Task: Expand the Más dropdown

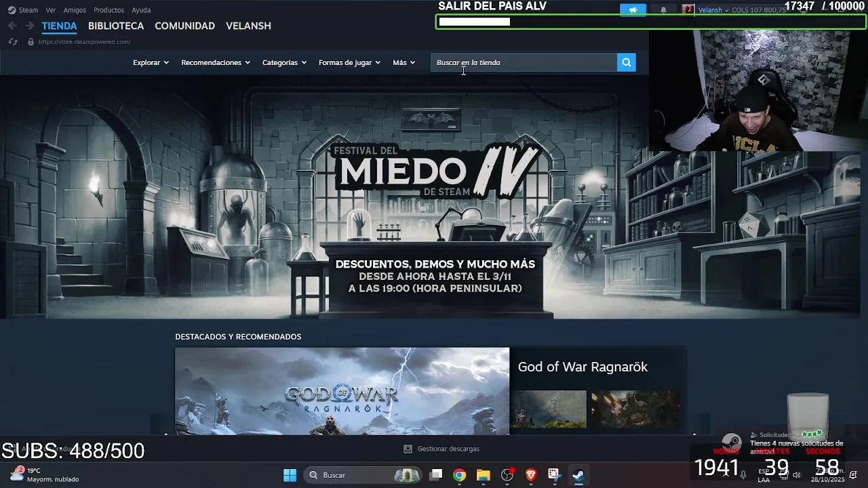Action: pos(403,62)
